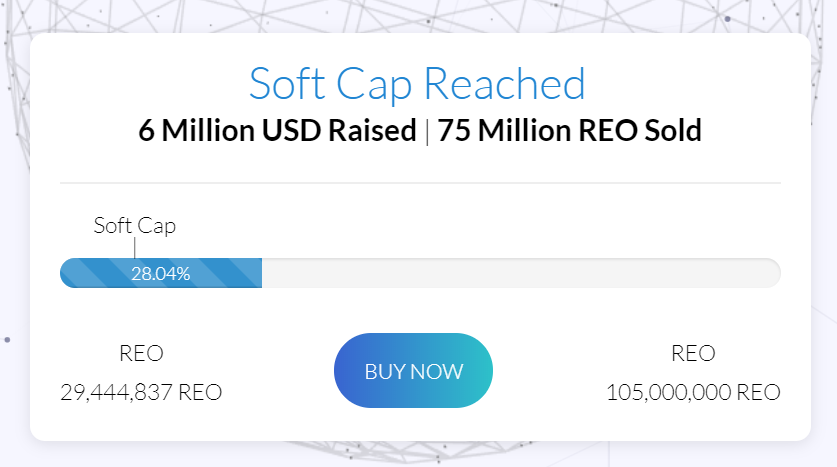
Task: Click the empty gray portion of the progress bar
Action: coord(521,273)
